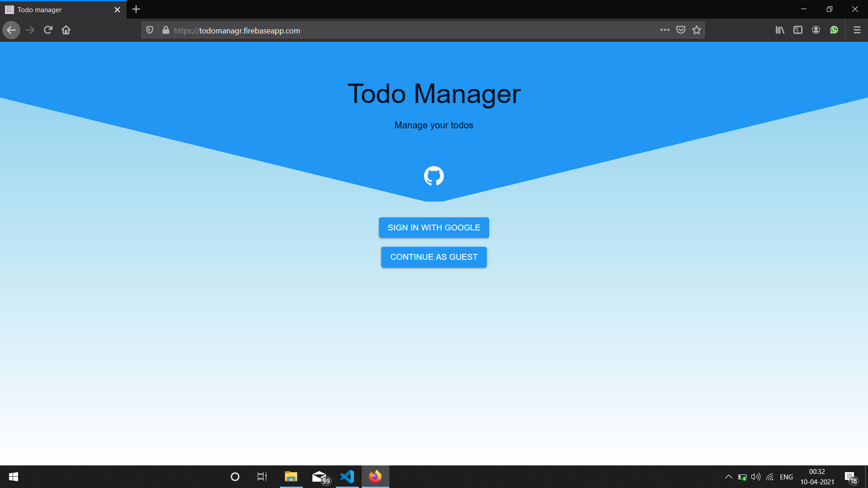
Task: Reload the current page
Action: coord(48,30)
